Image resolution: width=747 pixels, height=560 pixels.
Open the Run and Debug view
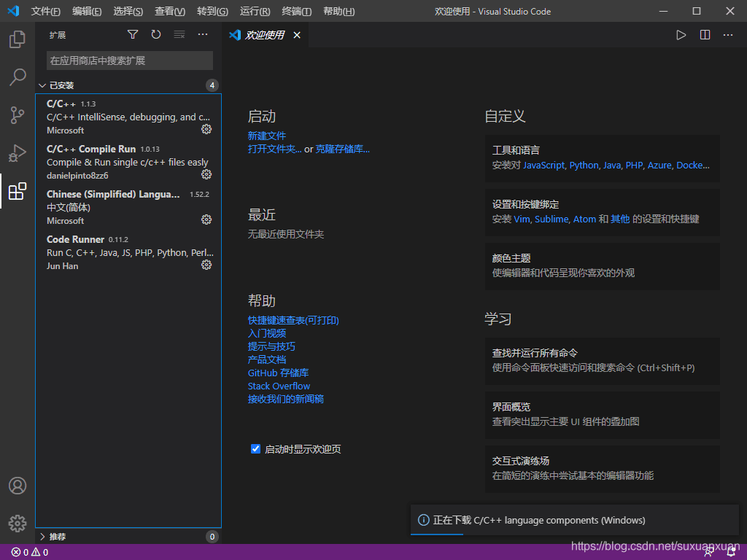click(18, 153)
